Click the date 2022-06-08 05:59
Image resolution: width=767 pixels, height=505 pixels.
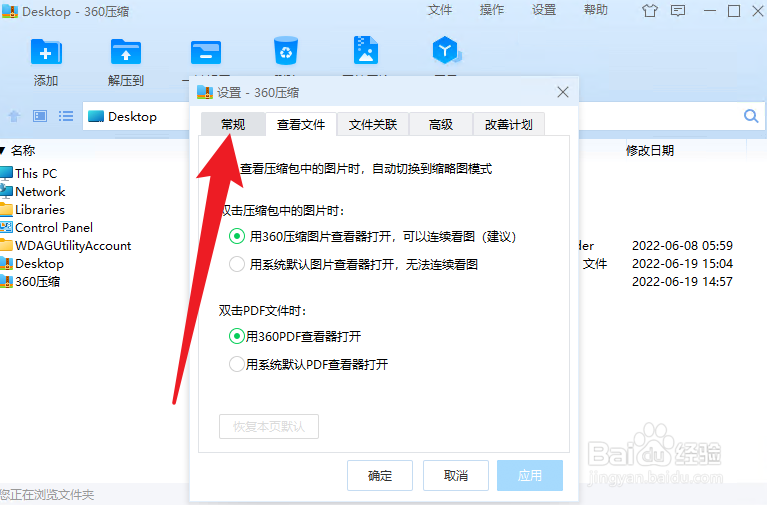tap(682, 246)
